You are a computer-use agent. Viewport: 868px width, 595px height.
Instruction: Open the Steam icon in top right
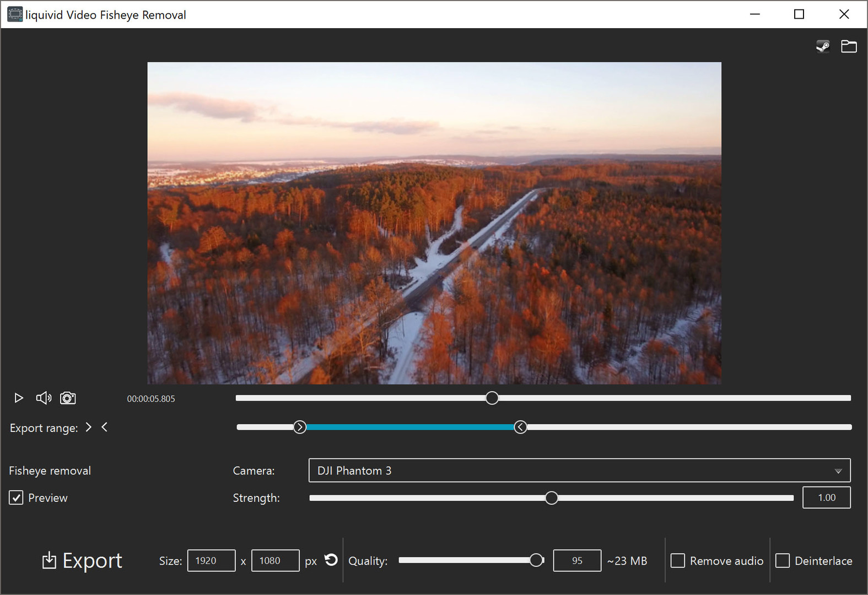tap(822, 46)
